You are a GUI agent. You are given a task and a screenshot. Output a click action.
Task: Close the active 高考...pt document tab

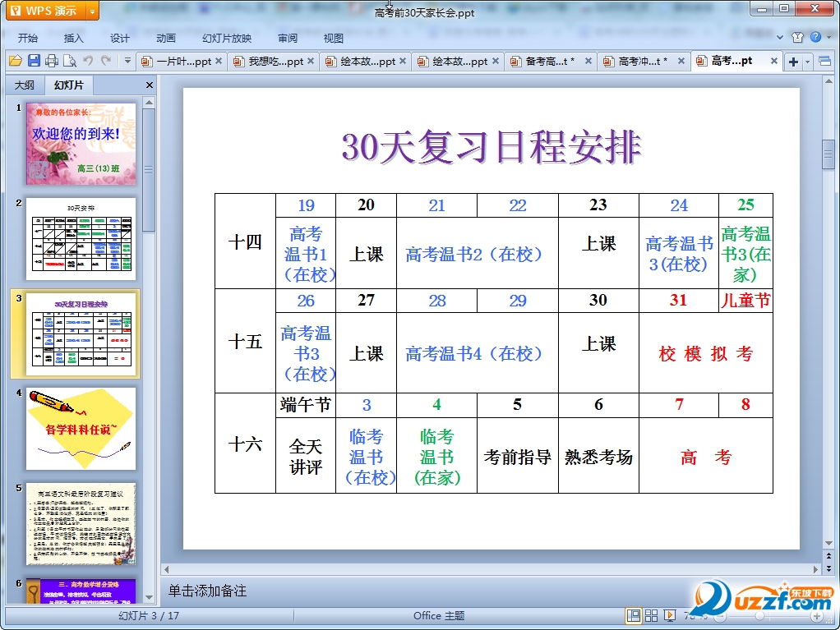(x=774, y=61)
